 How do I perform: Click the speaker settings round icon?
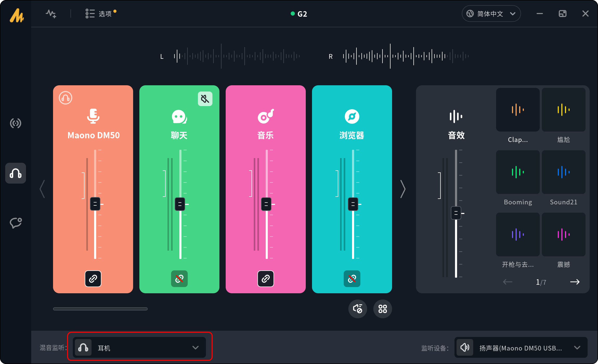(x=357, y=309)
